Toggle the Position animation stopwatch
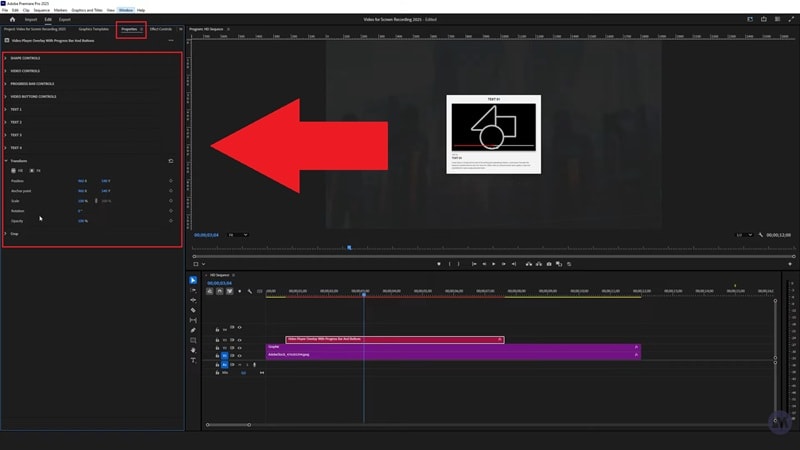The height and width of the screenshot is (450, 800). click(x=171, y=181)
